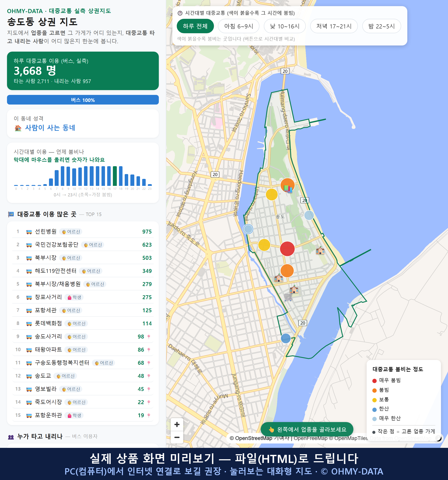
Task: Click the school icon below the lower orange circle
Action: click(x=278, y=278)
